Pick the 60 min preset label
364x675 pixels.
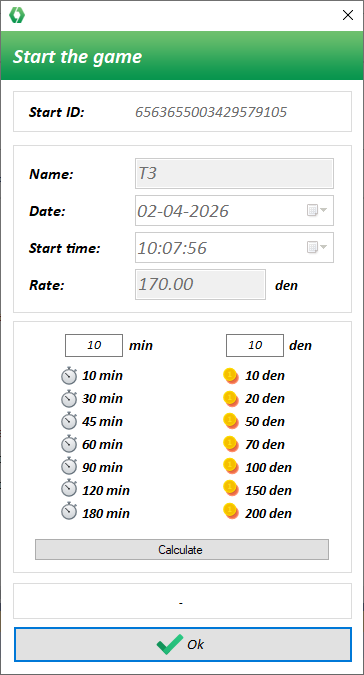click(x=102, y=445)
